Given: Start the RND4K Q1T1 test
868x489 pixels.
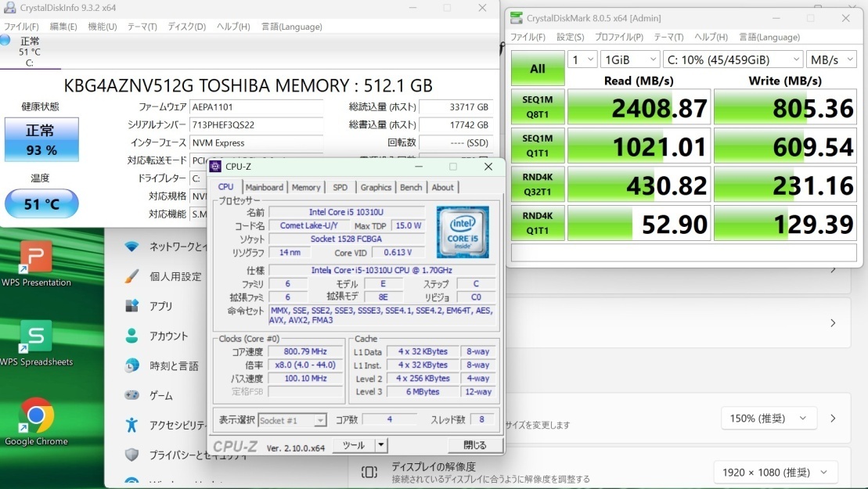Looking at the screenshot, I should click(x=538, y=223).
